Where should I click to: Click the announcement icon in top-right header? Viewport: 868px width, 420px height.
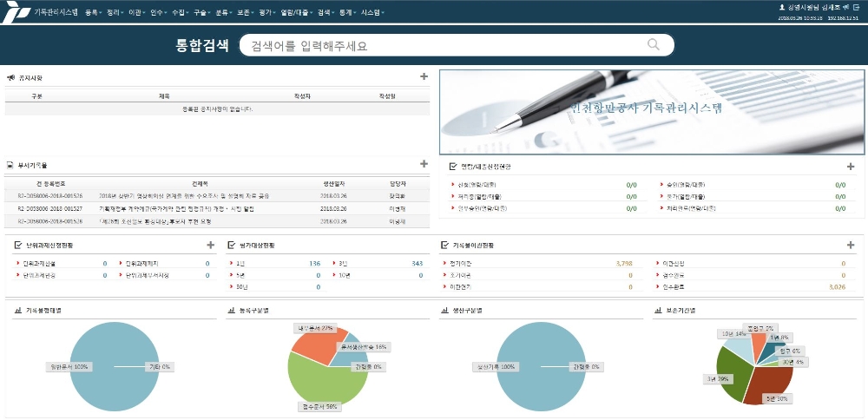(845, 7)
